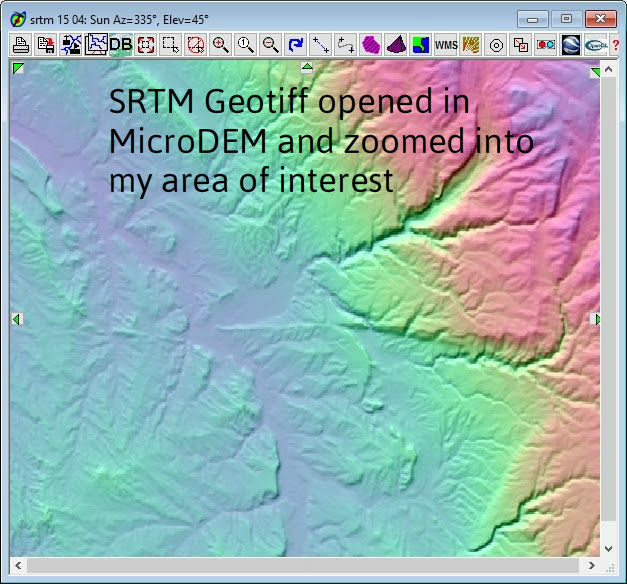
Task: Click the MicroDEM window system icon in title bar
Action: [x=18, y=19]
